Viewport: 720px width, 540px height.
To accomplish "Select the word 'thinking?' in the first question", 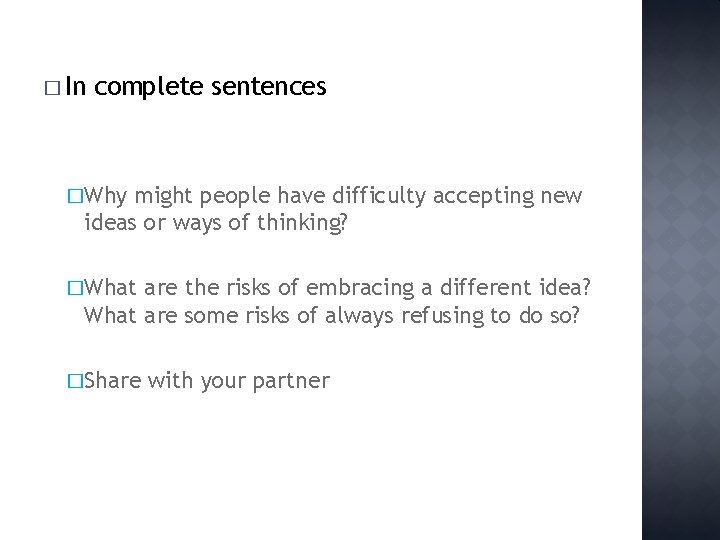I will [302, 223].
